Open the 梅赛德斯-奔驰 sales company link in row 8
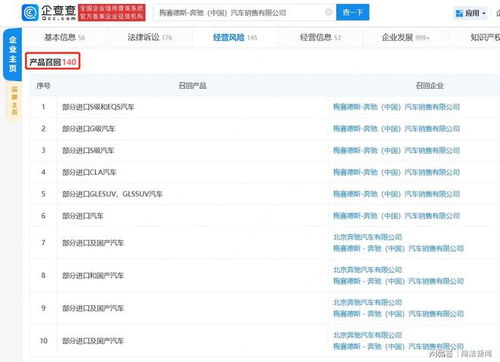The image size is (500, 362). (398, 281)
